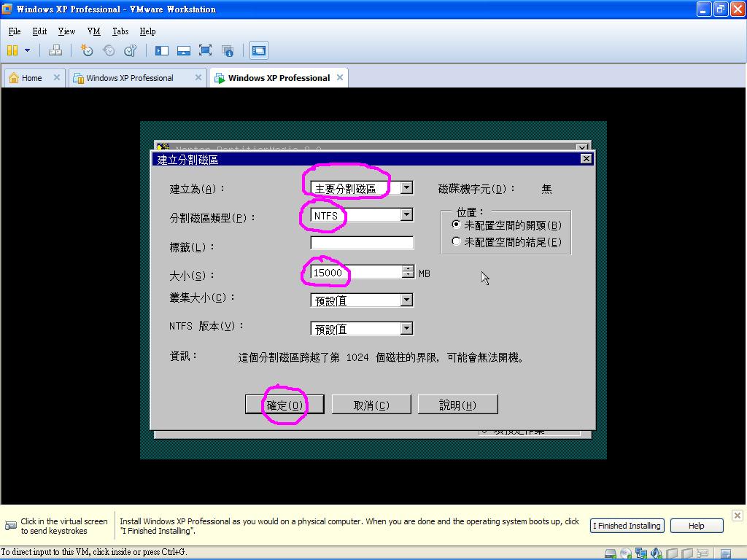
Task: Open the Help menu
Action: coord(147,31)
